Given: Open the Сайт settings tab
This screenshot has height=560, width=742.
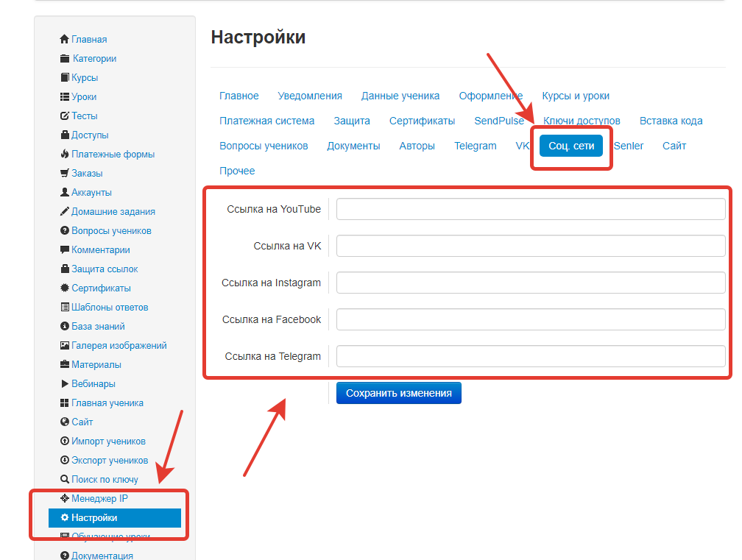Looking at the screenshot, I should (674, 146).
